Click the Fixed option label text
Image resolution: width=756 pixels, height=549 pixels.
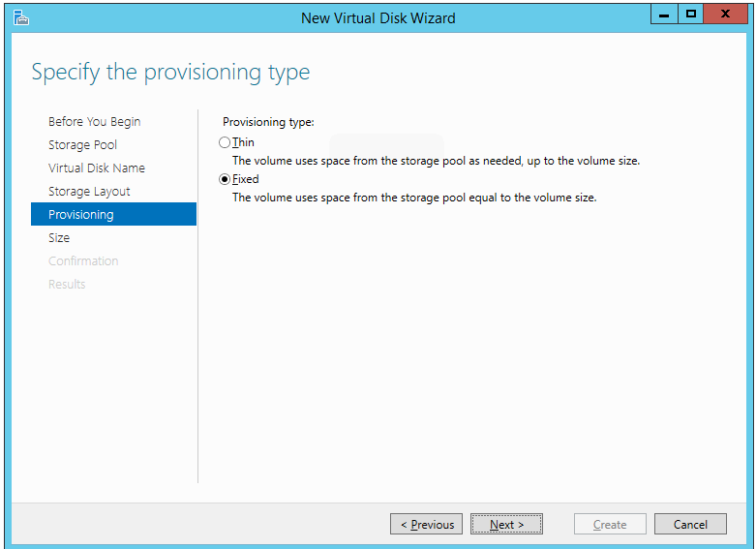coord(246,179)
